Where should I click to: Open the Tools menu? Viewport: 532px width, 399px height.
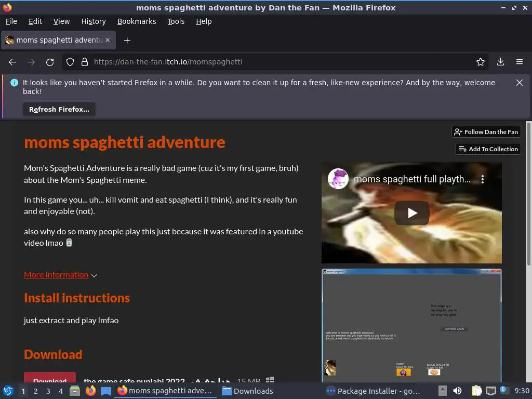coord(176,21)
